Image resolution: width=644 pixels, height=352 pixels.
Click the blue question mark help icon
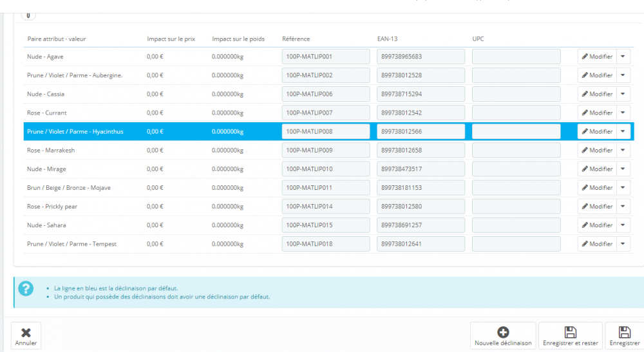(26, 288)
